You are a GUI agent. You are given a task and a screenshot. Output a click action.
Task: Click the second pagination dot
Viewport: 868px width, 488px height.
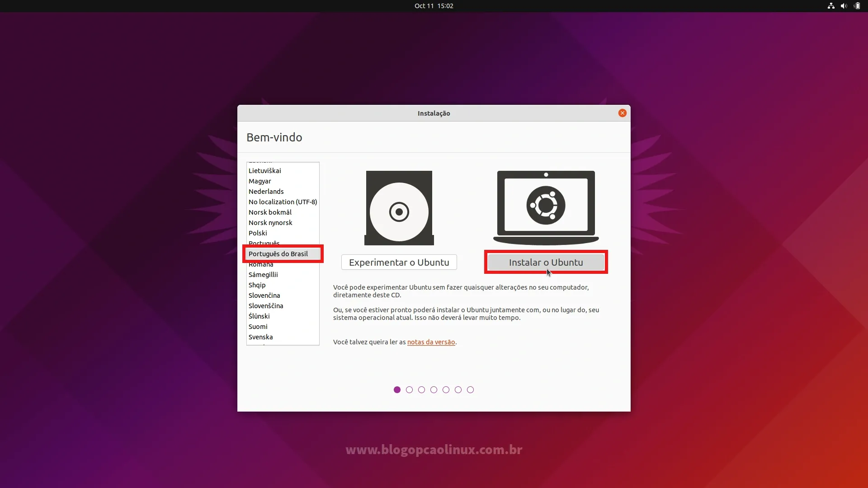point(410,389)
